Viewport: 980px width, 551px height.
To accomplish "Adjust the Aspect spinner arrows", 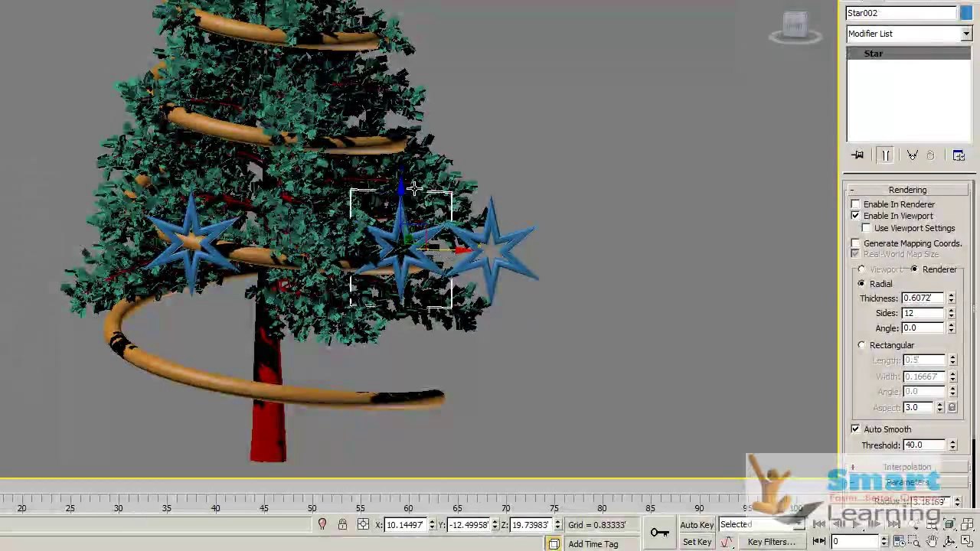I will tap(940, 408).
